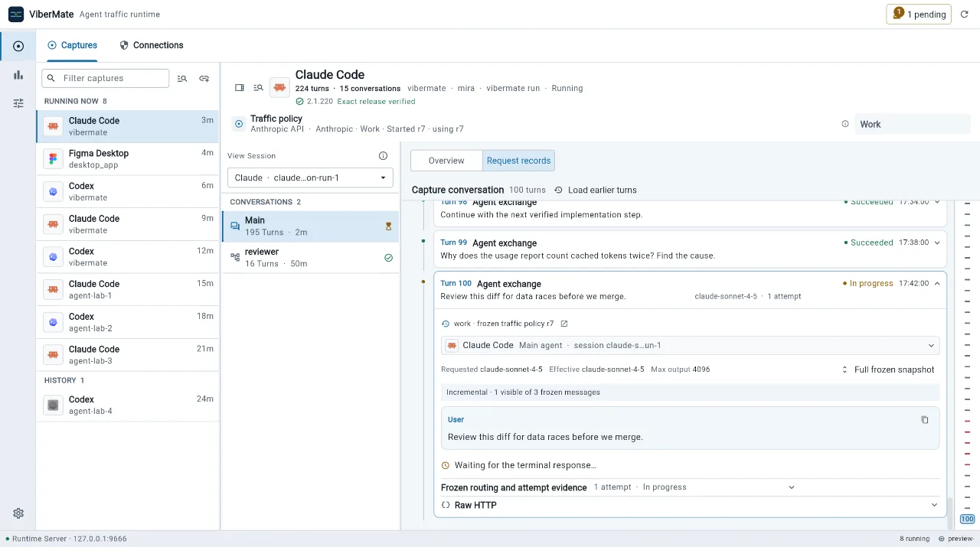Focus the Filter captures search field

(x=106, y=78)
